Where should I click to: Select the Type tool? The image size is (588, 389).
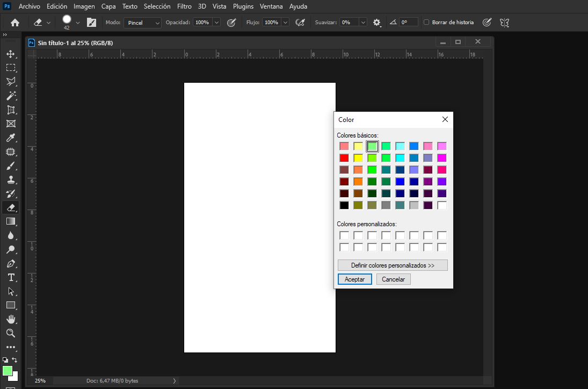(12, 277)
